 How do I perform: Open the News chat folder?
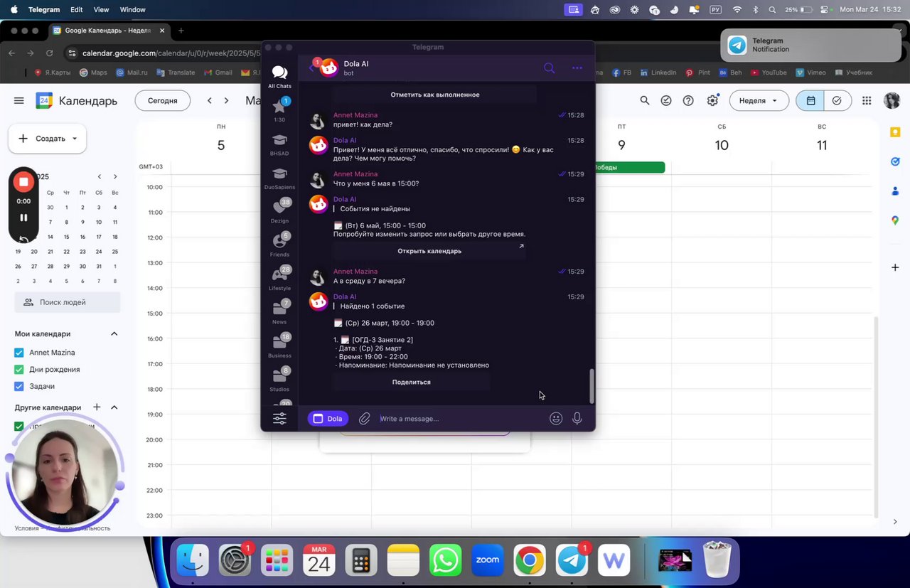(x=279, y=312)
